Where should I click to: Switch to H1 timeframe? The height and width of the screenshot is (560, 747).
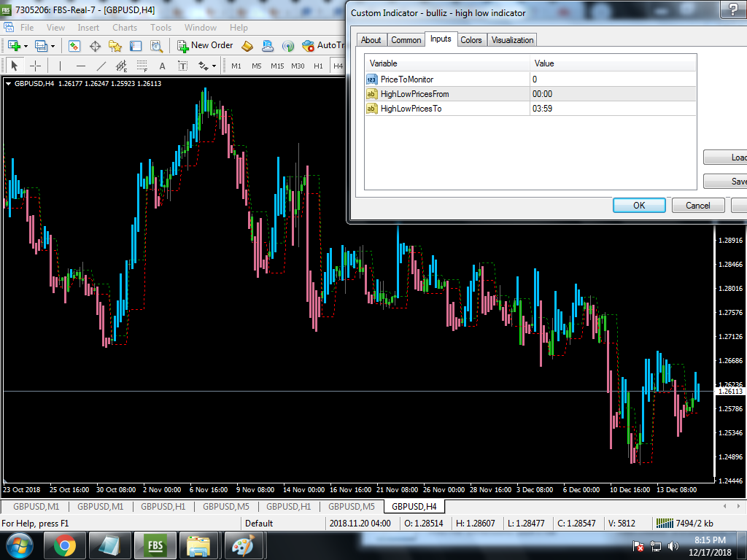(318, 66)
